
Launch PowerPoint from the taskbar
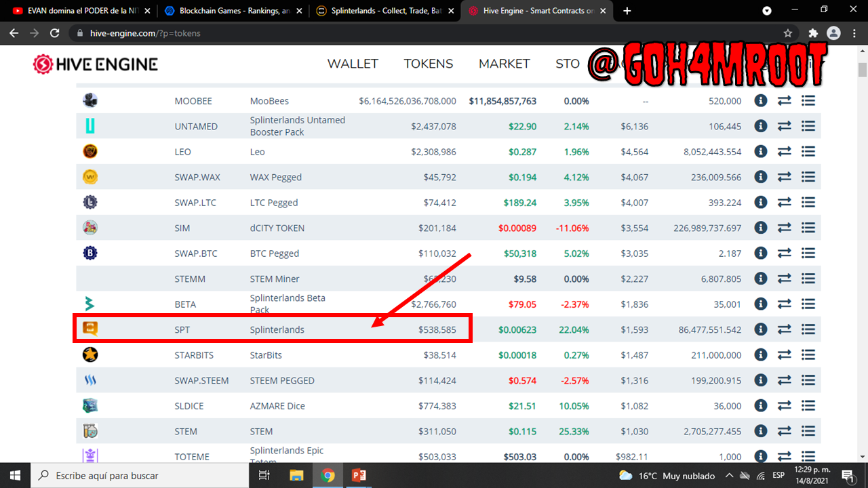(x=359, y=475)
